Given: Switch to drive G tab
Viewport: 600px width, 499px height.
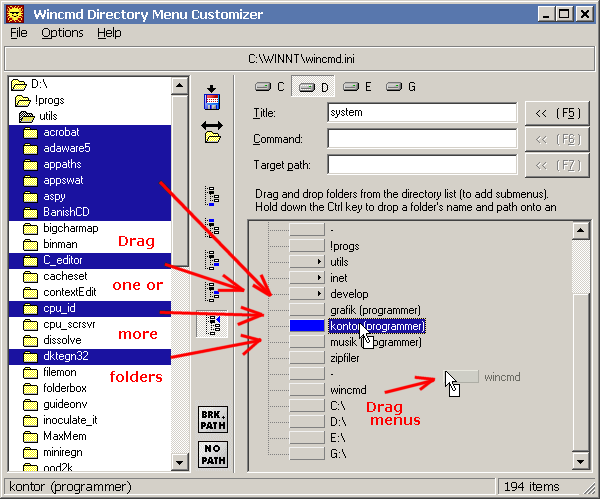Looking at the screenshot, I should tap(401, 87).
